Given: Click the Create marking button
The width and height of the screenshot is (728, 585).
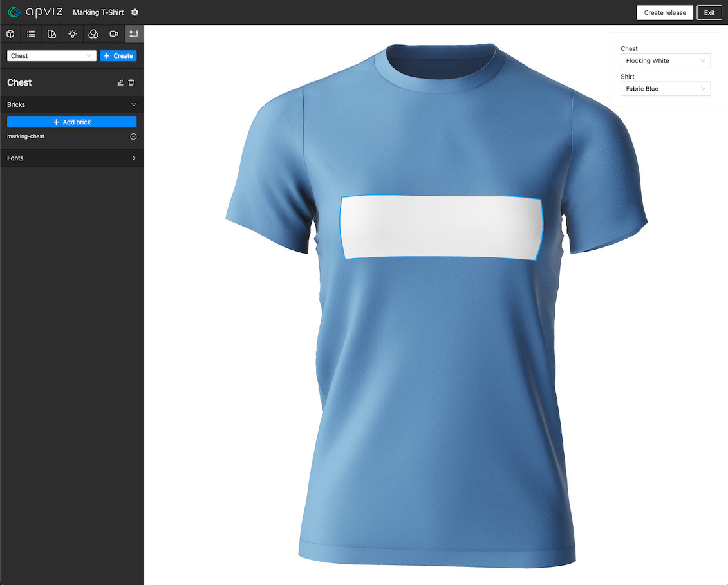Looking at the screenshot, I should tap(118, 56).
